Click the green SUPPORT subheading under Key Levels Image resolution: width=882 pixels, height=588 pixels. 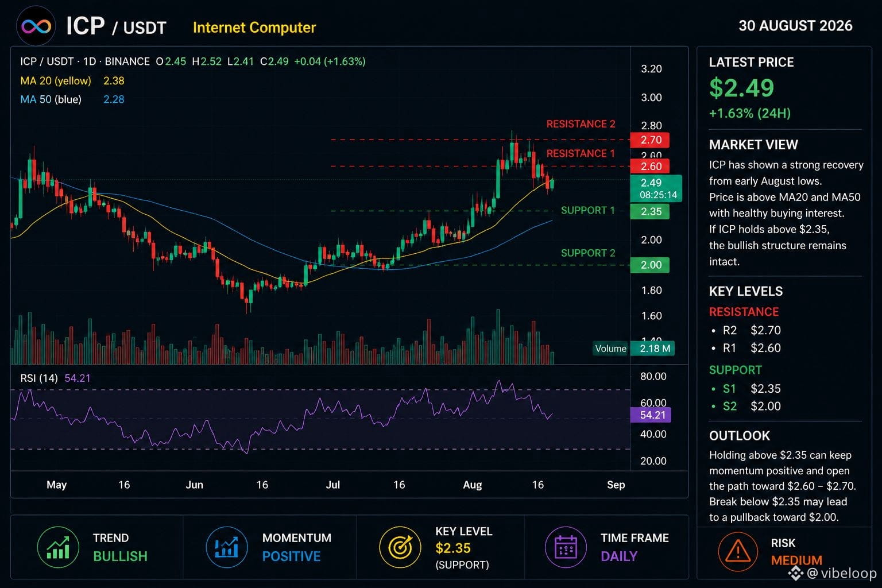point(736,370)
